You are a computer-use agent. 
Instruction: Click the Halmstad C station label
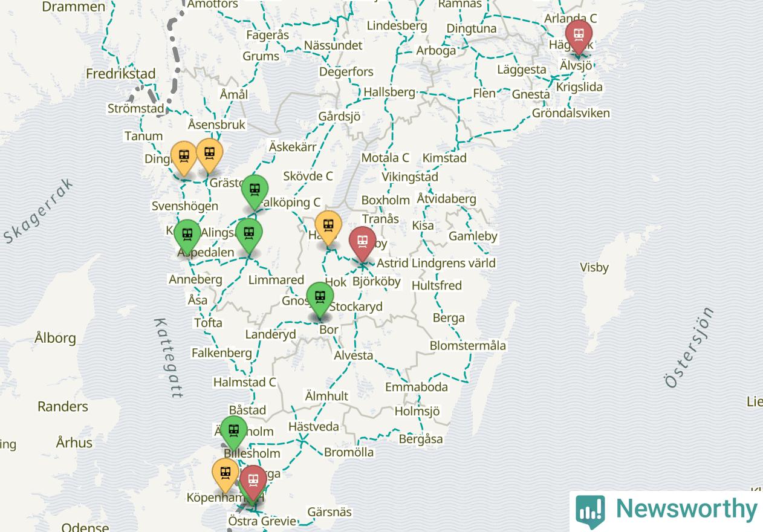[245, 382]
